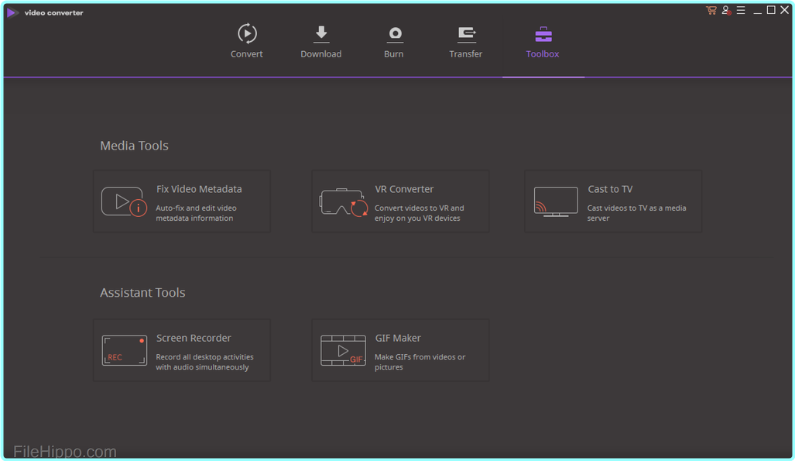Screen dimensions: 795x461
Task: Click 'Cast videos to TV as a media server' text
Action: coord(636,213)
